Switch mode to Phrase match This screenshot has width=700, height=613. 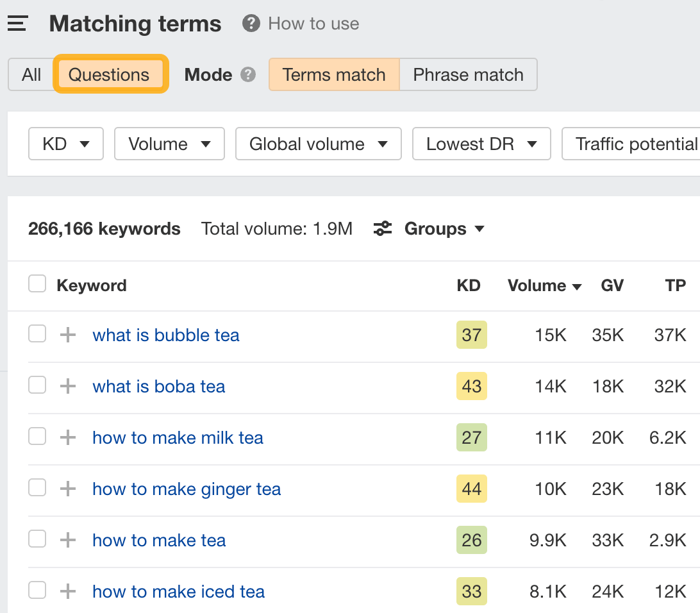468,74
